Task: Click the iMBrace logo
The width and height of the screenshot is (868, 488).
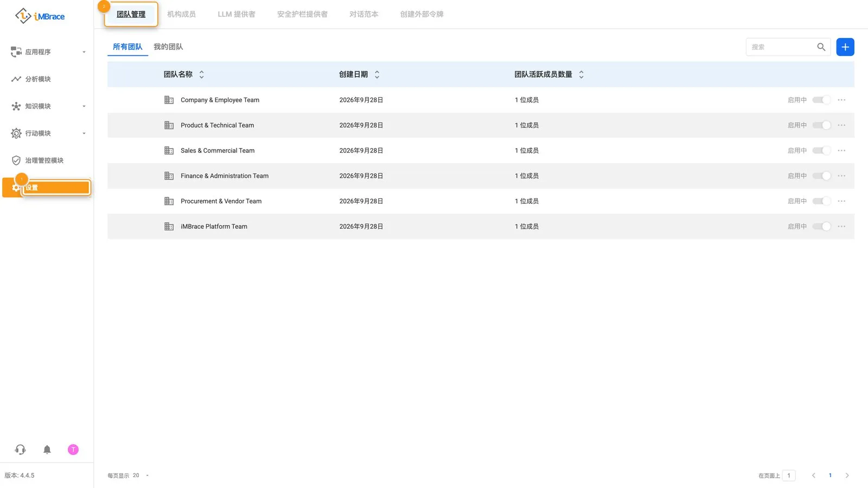Action: (40, 16)
